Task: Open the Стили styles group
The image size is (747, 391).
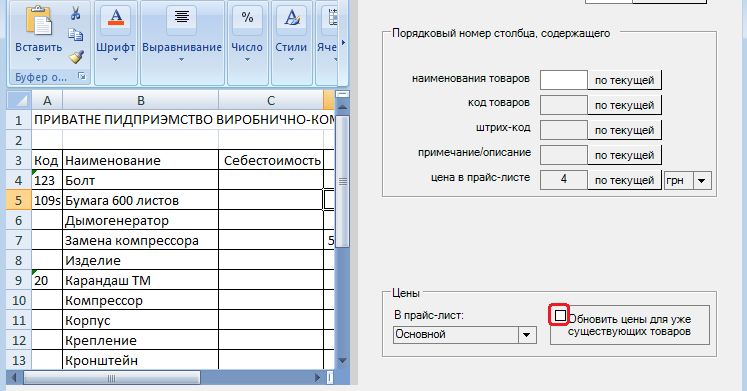Action: (x=291, y=43)
